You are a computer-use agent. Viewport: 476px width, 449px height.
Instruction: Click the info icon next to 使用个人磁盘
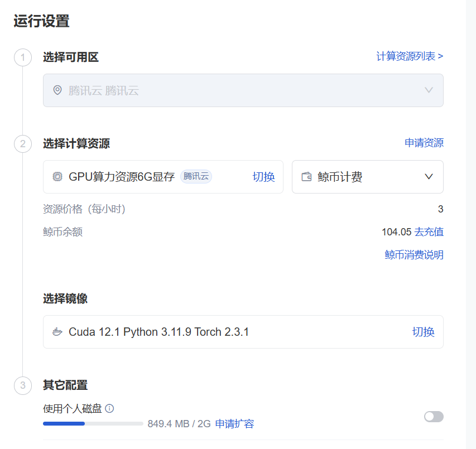[109, 409]
